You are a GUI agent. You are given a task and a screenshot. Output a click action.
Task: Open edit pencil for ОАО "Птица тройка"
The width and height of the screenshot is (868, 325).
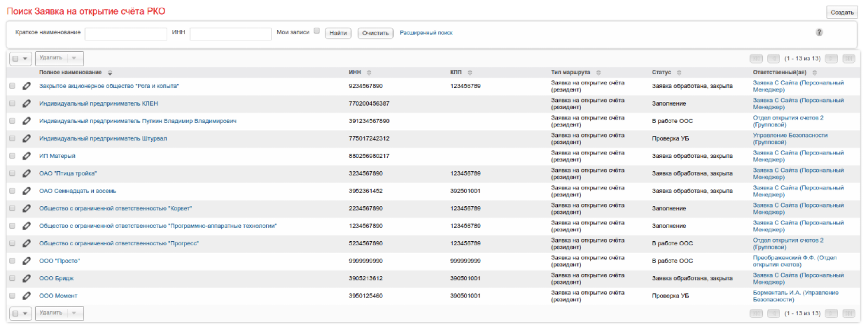26,173
